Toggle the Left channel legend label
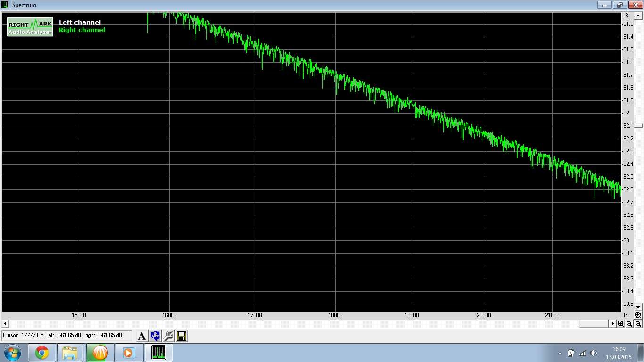 80,22
